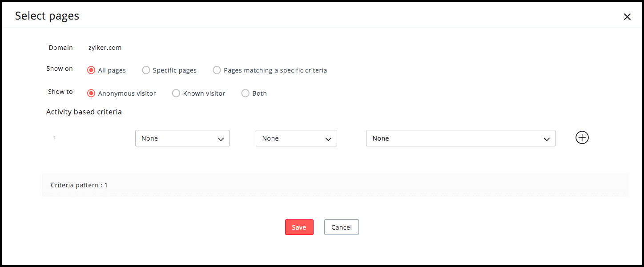The width and height of the screenshot is (644, 267).
Task: Cancel the page selection
Action: pyautogui.click(x=342, y=227)
